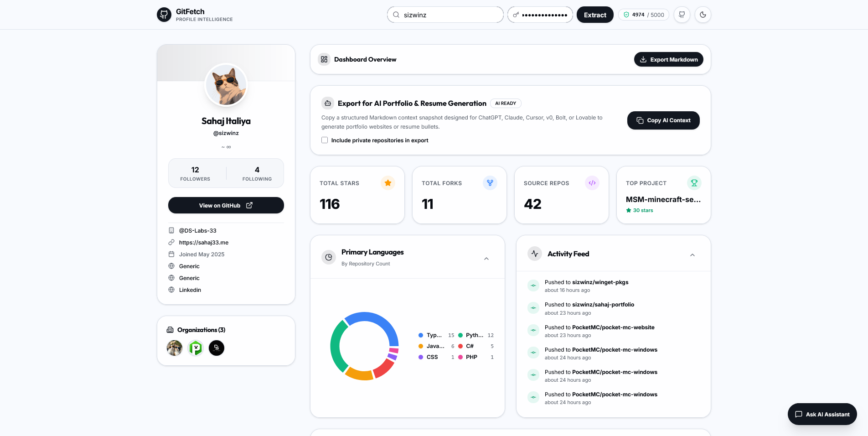Click the link icon beside sahaj33.me
Image resolution: width=868 pixels, height=436 pixels.
click(171, 242)
